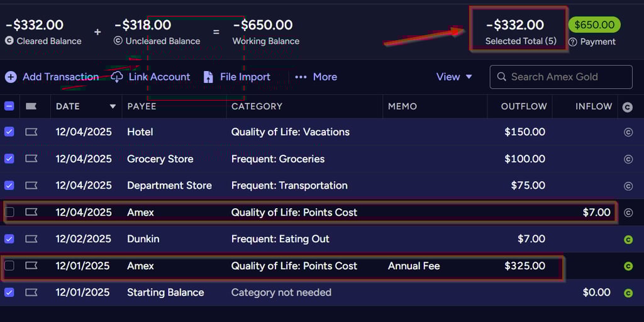Click the Payee column header
Screen dimensions: 644x322
click(142, 106)
